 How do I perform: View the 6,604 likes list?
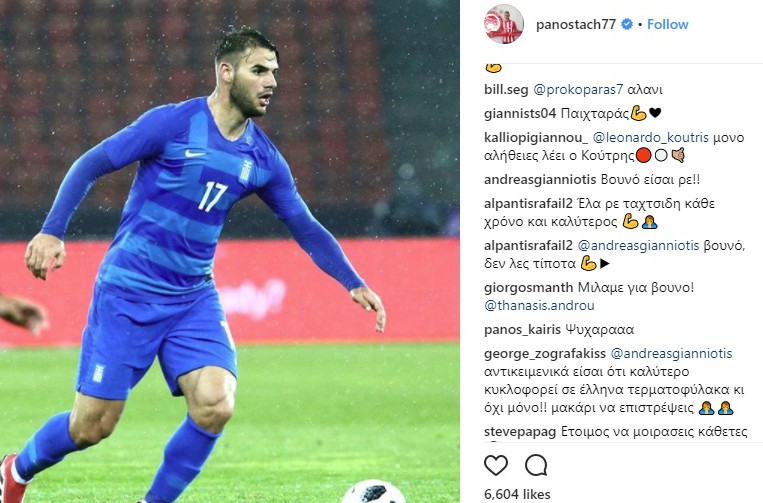pos(517,494)
